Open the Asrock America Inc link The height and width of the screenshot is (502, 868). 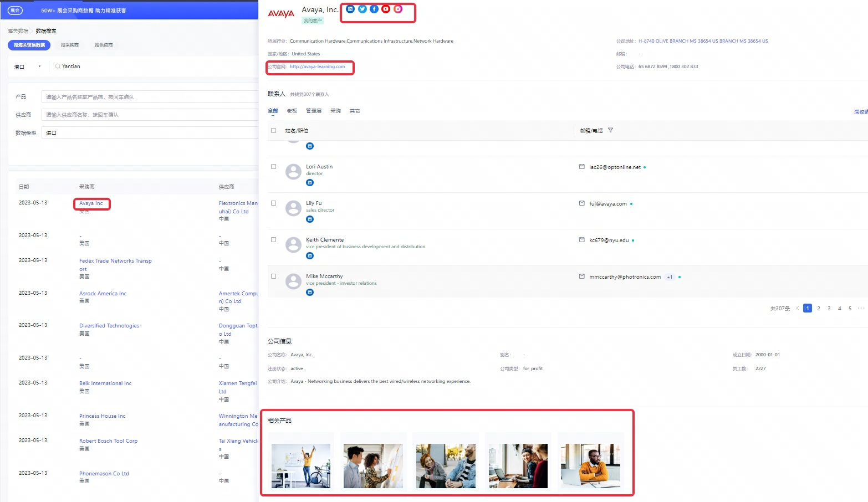(x=103, y=294)
